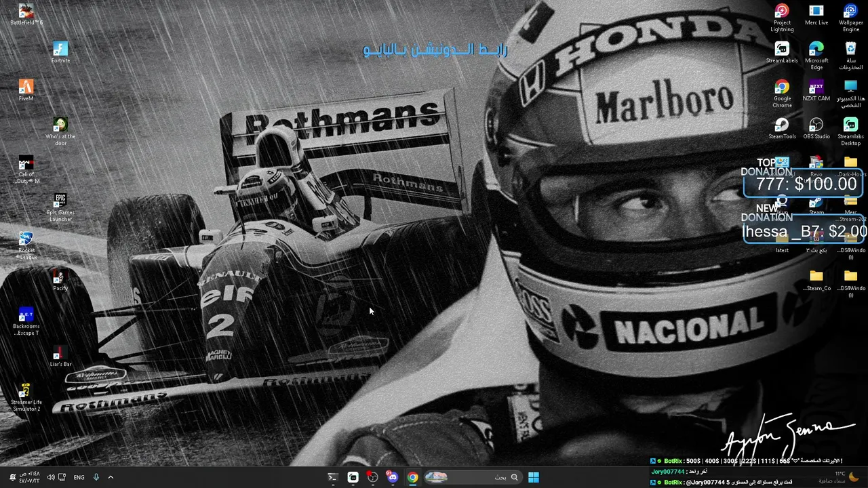Open Project Lightning desktop icon
The image size is (868, 488).
(782, 18)
